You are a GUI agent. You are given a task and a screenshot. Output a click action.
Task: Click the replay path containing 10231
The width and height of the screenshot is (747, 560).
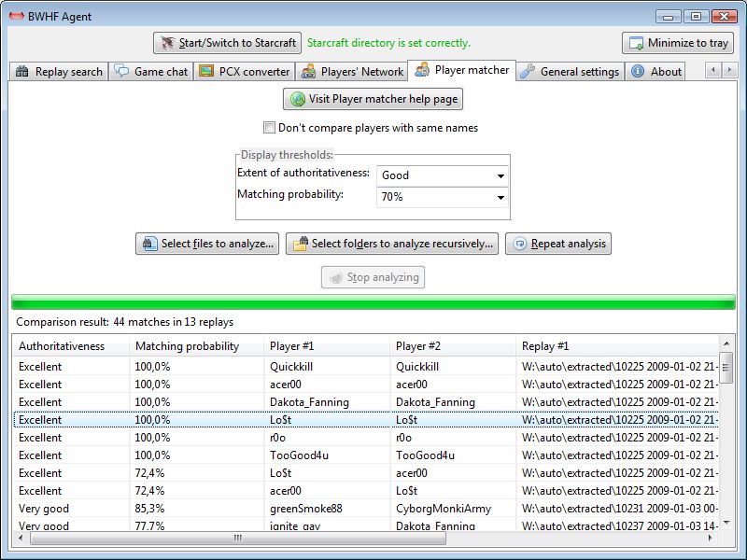point(619,509)
